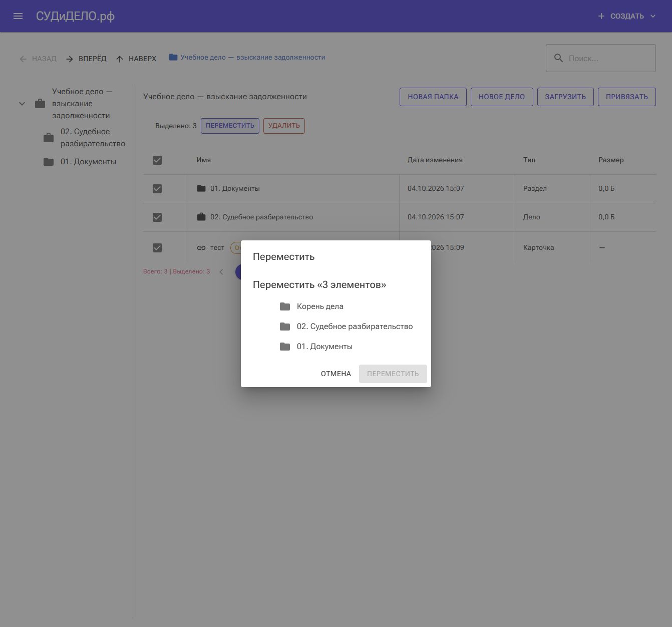This screenshot has height=627, width=672.
Task: Click the НОВАЯ ПАПКА button
Action: (433, 97)
